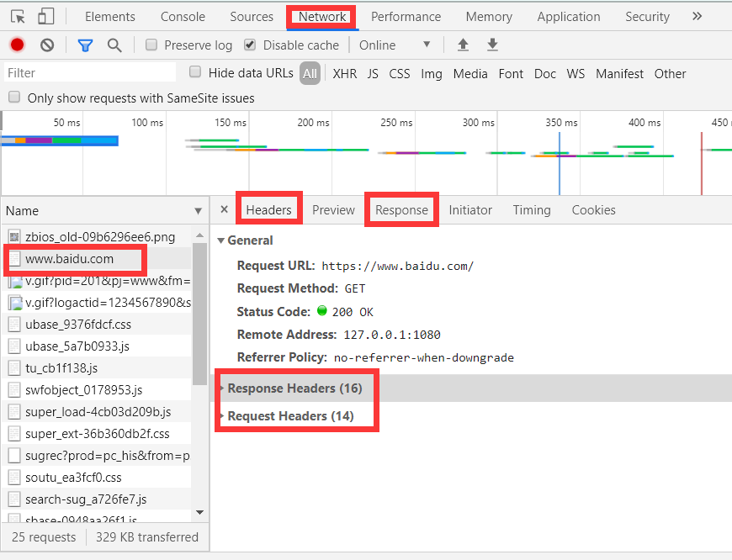Click the export HAR download arrow

coord(493,45)
